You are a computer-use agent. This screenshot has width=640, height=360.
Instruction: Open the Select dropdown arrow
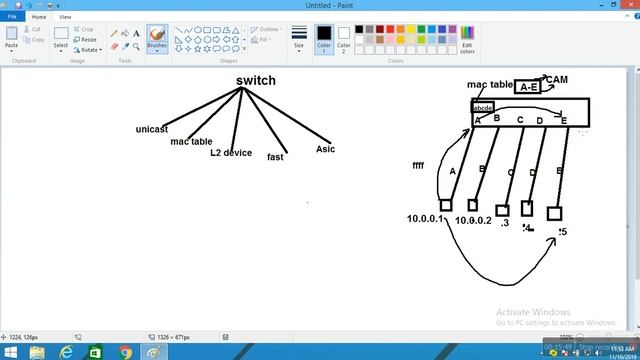tap(61, 51)
